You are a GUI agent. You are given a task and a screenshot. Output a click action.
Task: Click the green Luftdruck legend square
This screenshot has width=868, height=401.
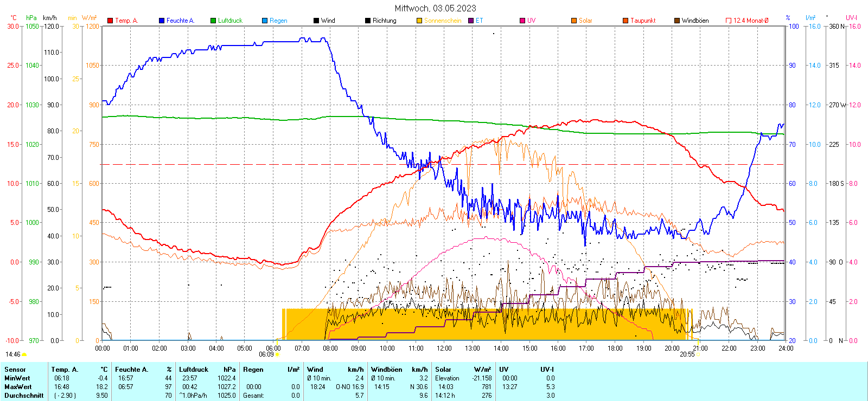(x=213, y=21)
